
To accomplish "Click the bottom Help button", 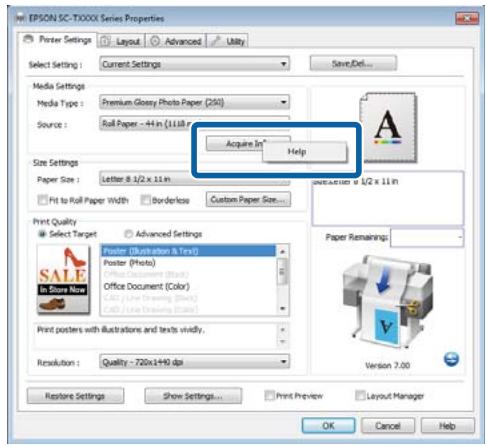I will [447, 426].
